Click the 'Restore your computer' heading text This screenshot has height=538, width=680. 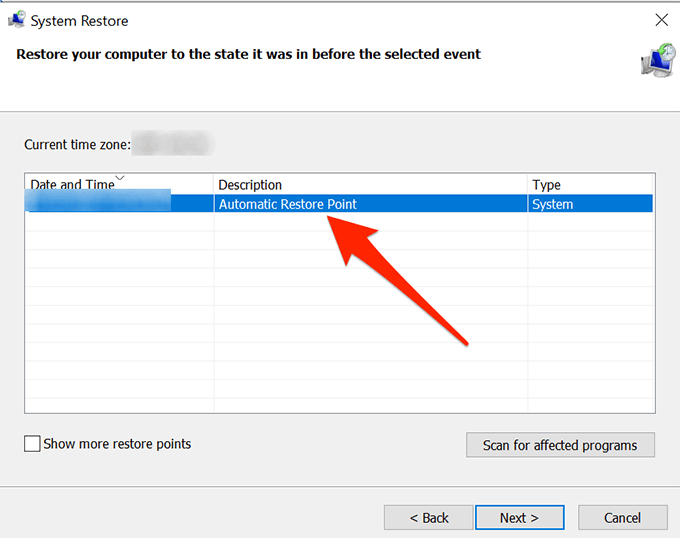click(249, 53)
